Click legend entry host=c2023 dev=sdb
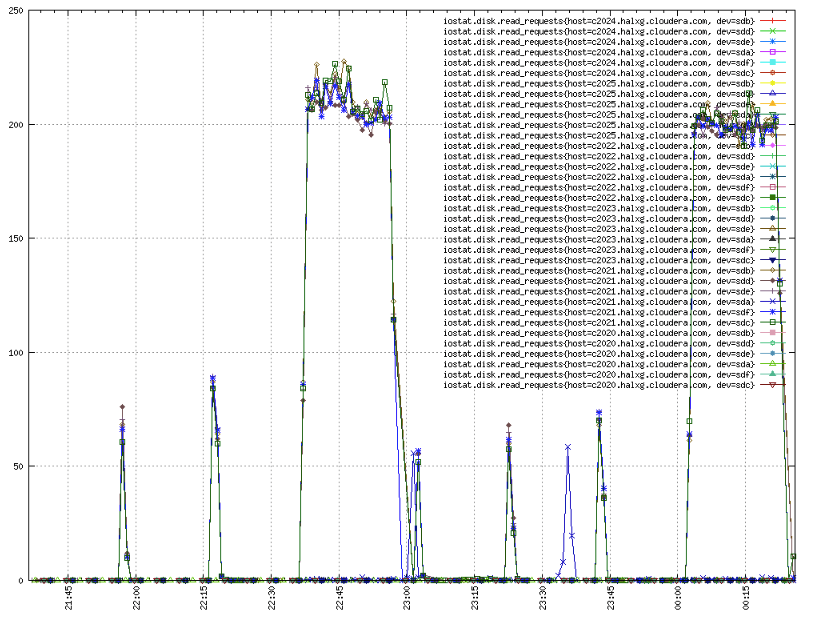The height and width of the screenshot is (623, 816). pos(614,208)
